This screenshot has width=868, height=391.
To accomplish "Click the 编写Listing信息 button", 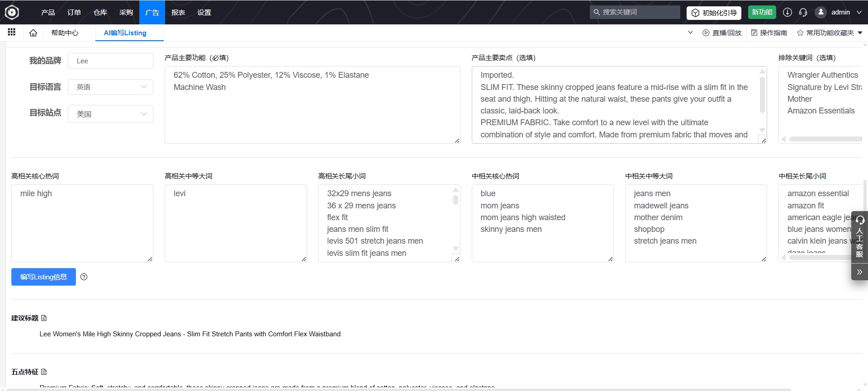I will (43, 277).
